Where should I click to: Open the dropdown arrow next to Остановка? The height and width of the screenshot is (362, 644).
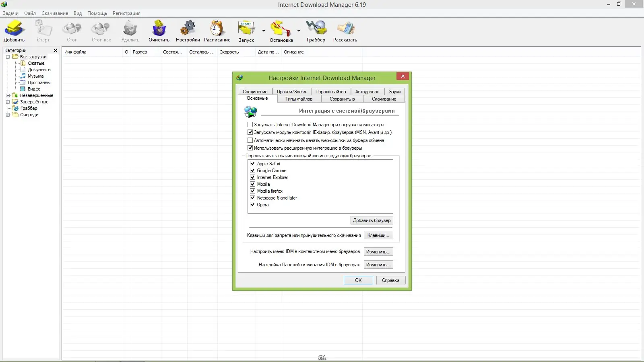[299, 31]
